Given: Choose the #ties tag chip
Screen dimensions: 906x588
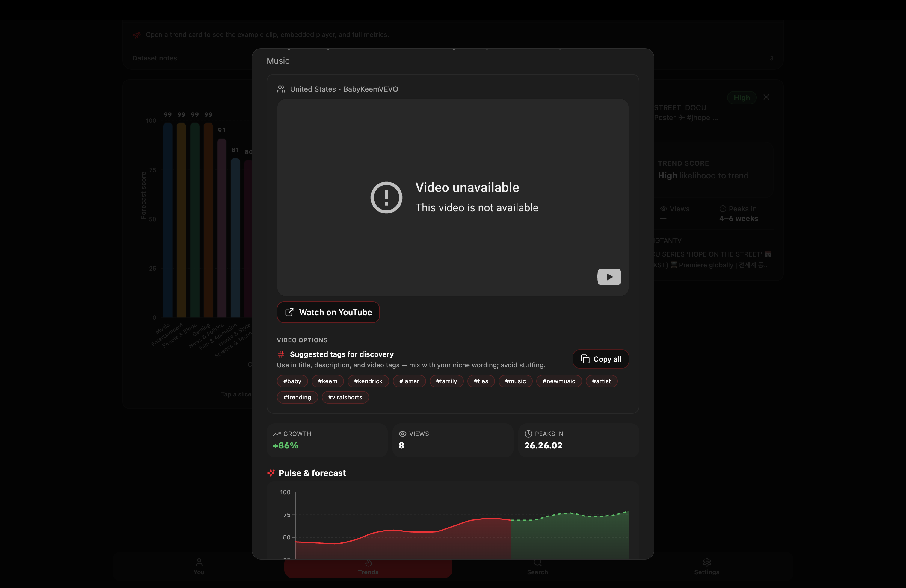Looking at the screenshot, I should (x=481, y=381).
